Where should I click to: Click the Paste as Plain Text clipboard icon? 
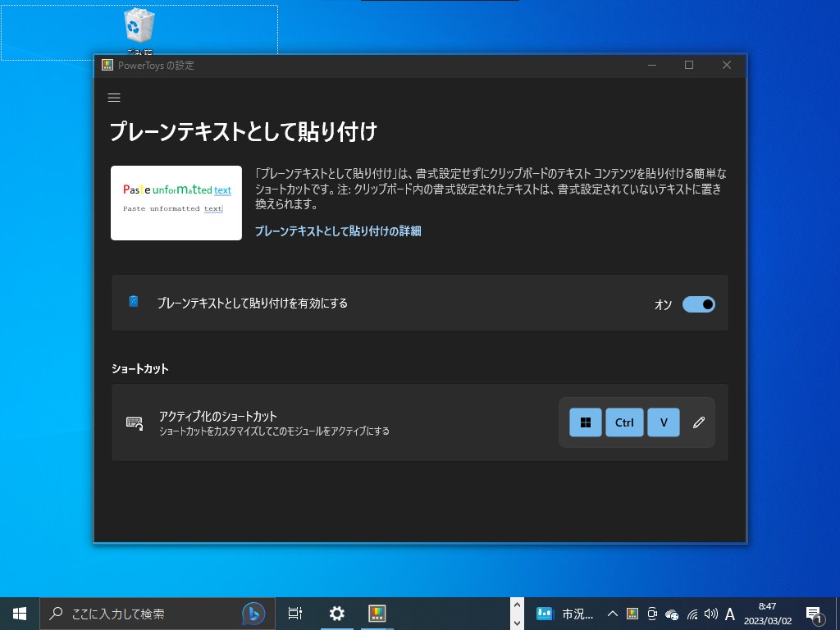[133, 302]
